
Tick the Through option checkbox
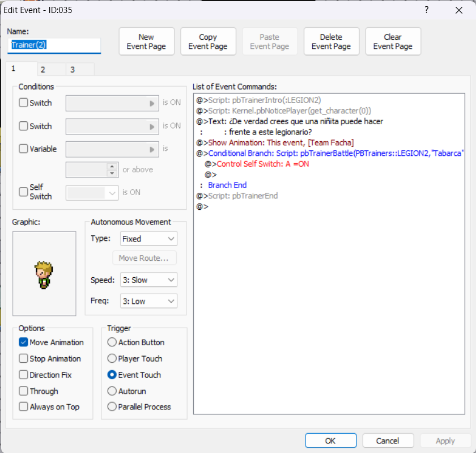(23, 391)
